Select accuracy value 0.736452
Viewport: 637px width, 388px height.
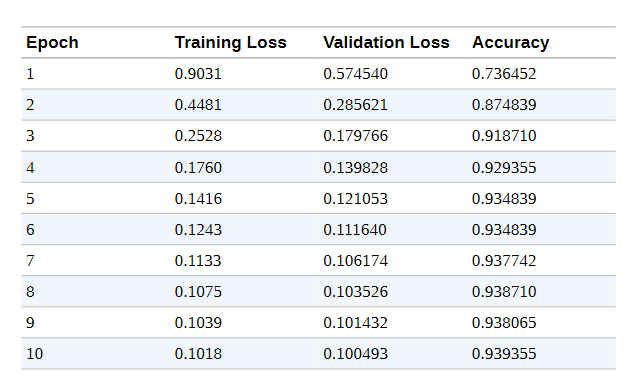504,74
